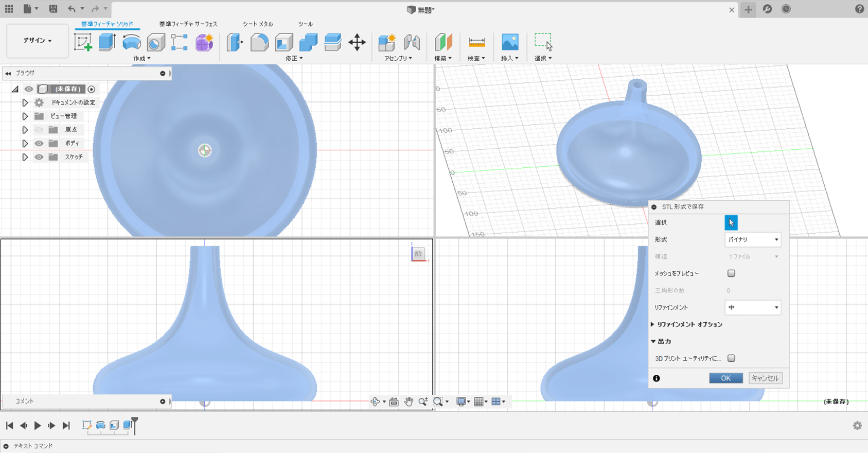Open the 形式 dropdown showing バイナリ
The height and width of the screenshot is (453, 868).
[753, 239]
